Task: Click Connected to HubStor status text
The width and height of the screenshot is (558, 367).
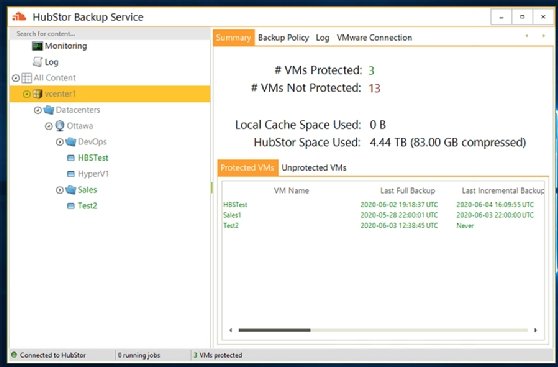Action: [x=53, y=355]
